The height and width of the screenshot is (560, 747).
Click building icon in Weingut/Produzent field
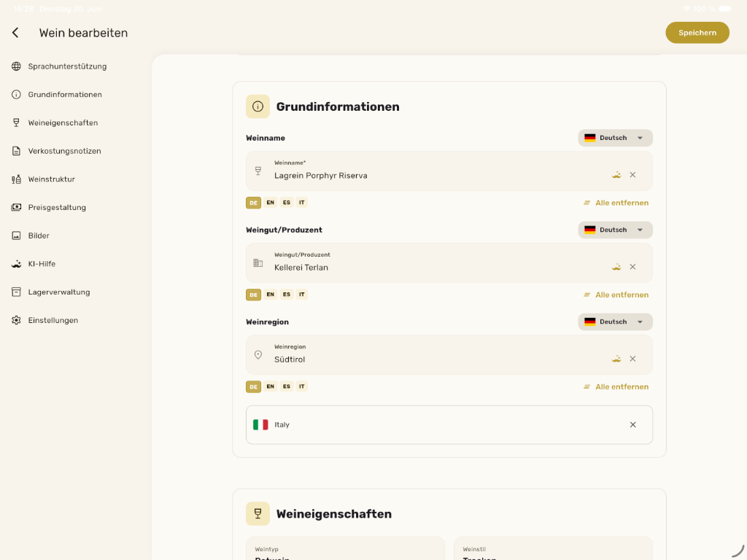tap(258, 262)
